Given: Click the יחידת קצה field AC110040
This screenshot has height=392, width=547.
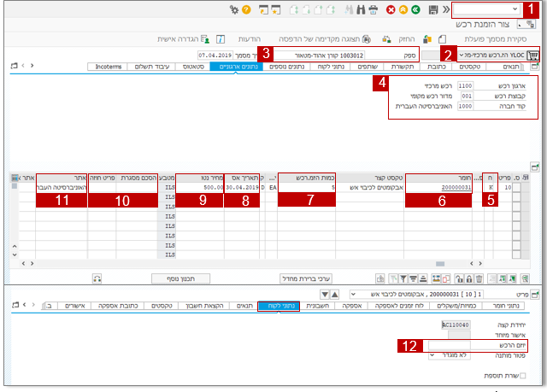Looking at the screenshot, I should (456, 325).
